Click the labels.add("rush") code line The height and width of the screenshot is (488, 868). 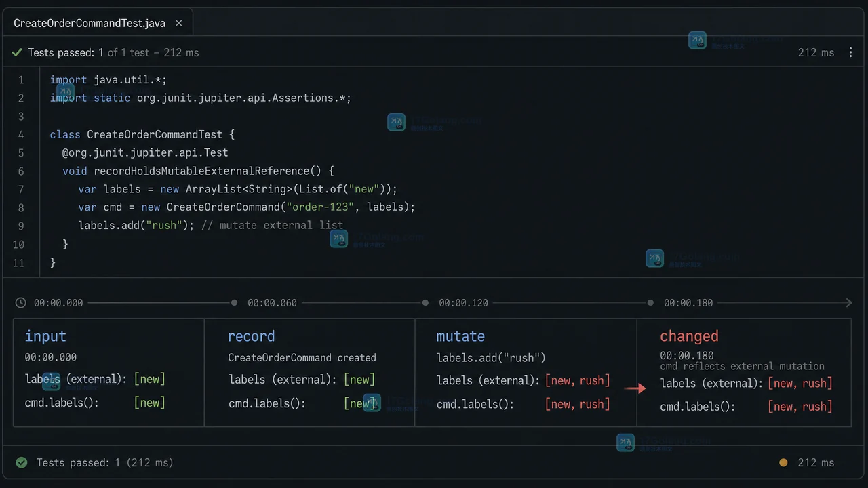coord(211,226)
